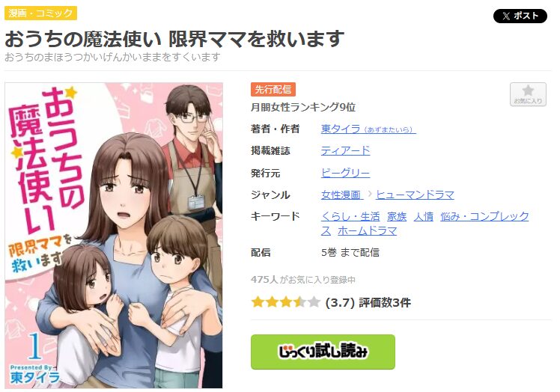Viewport: 560px width, 392px height.
Task: Click the 先行配信 badge
Action: [273, 89]
